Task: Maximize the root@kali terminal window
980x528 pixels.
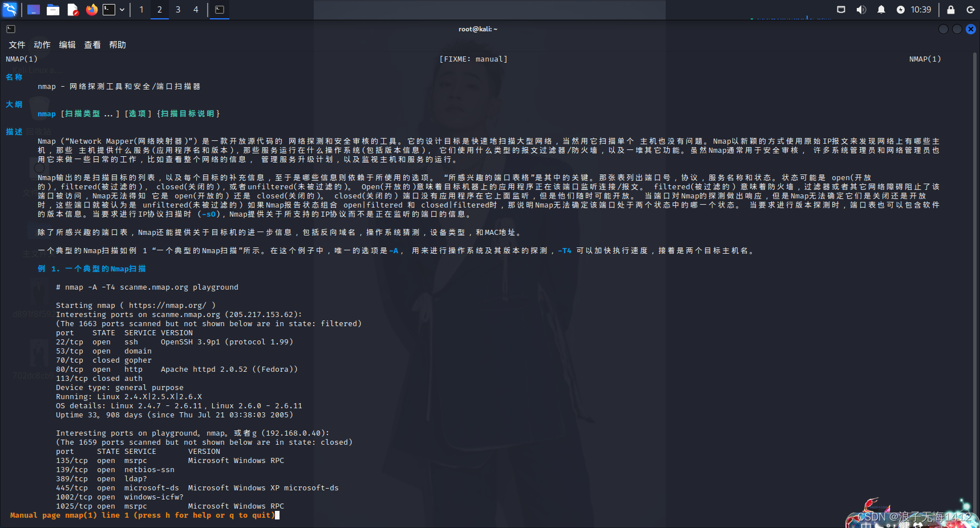Action: coord(957,29)
